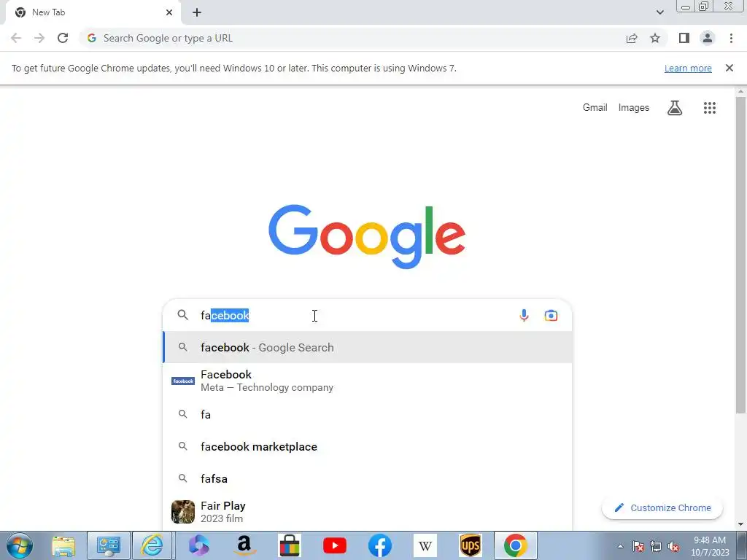Open YouTube taskbar shortcut
The image size is (747, 560).
point(334,545)
